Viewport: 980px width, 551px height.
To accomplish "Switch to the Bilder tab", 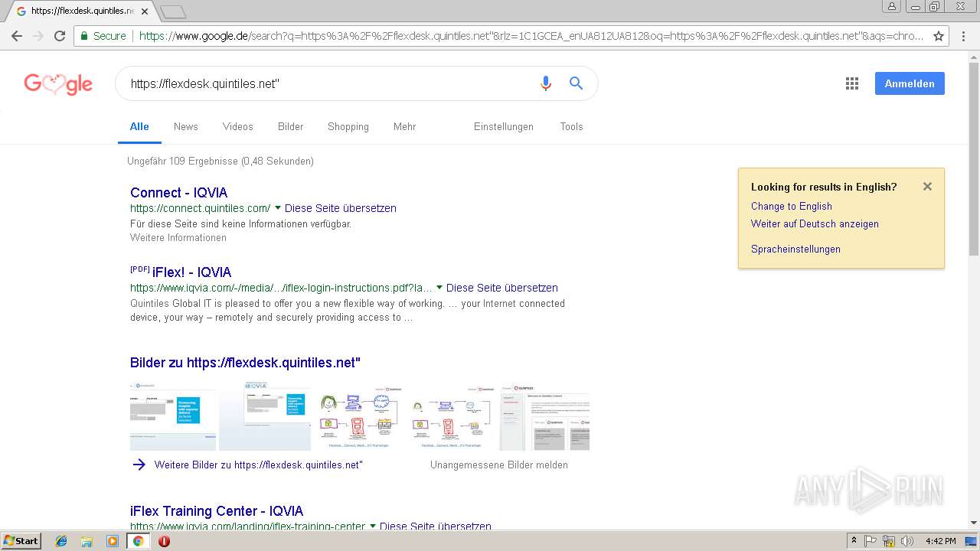I will pyautogui.click(x=291, y=126).
